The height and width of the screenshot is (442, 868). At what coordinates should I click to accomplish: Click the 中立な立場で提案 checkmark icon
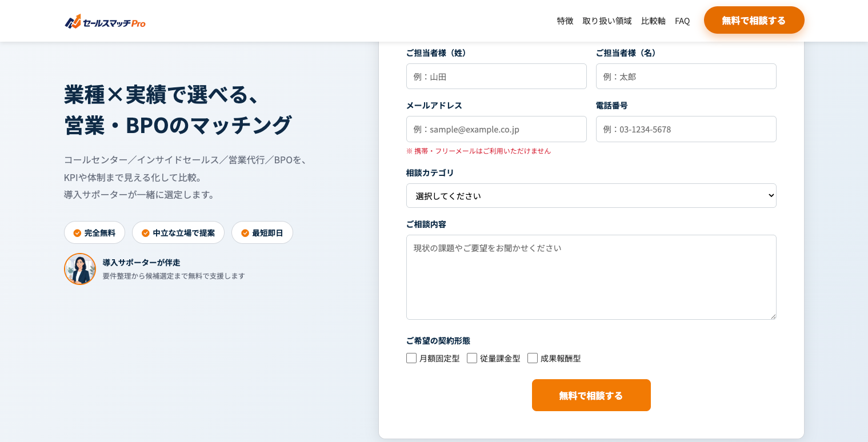[145, 233]
